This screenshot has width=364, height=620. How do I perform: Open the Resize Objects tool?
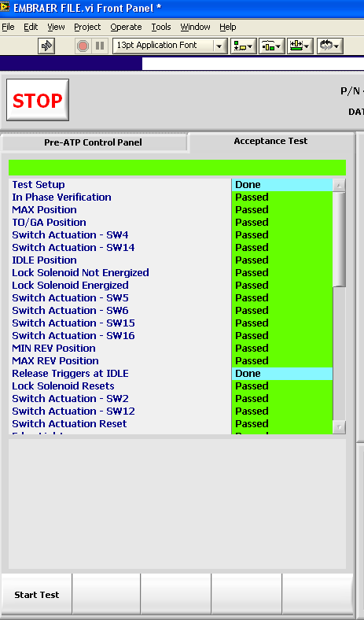pos(300,46)
